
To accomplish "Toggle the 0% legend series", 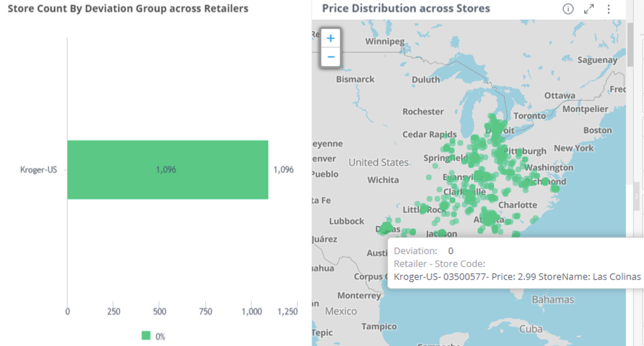I will tap(160, 337).
